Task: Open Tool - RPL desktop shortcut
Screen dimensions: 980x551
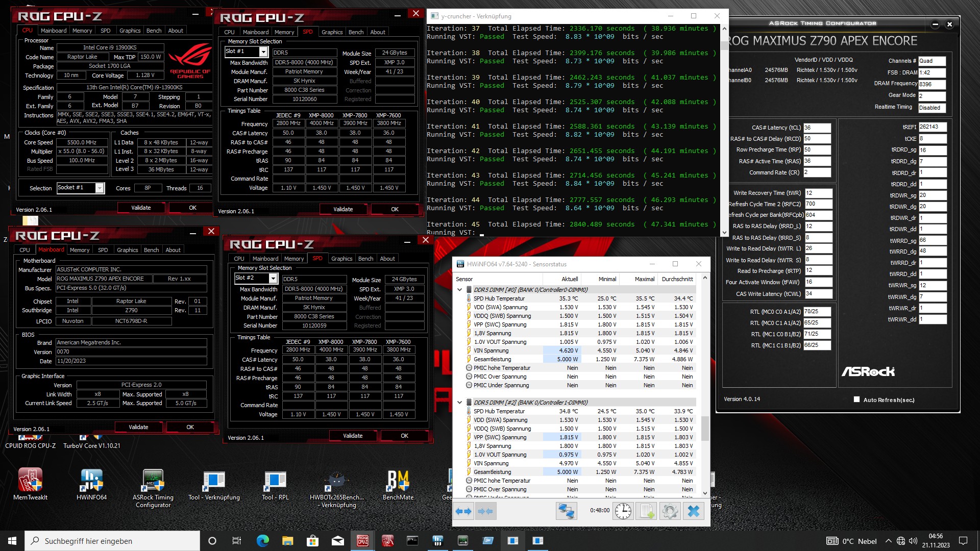Action: tap(275, 484)
